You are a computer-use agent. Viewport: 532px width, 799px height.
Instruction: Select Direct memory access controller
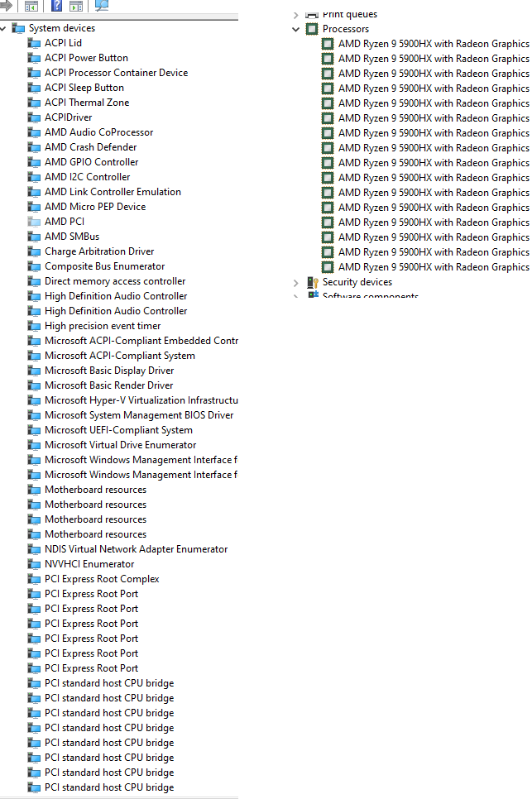pyautogui.click(x=115, y=280)
